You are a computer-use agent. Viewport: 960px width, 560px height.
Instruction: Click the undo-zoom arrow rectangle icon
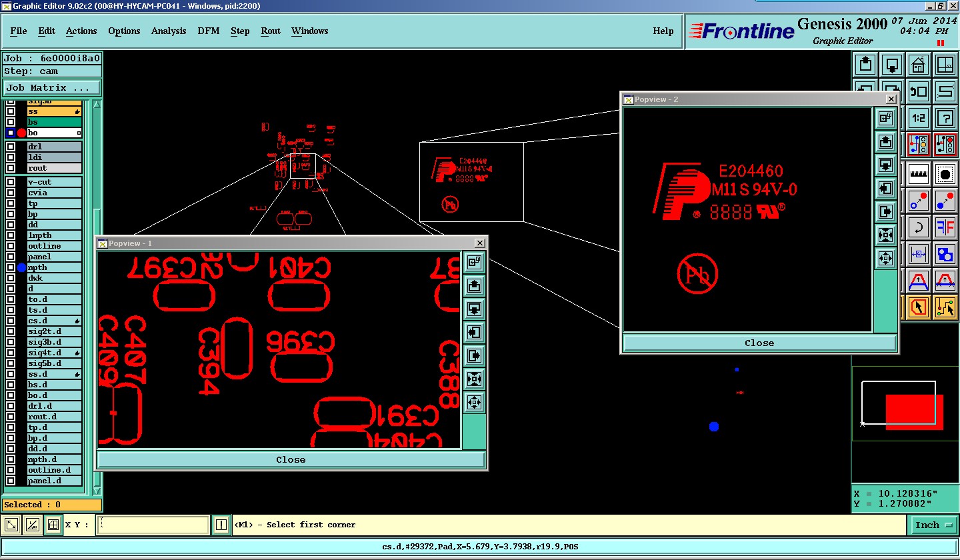(919, 91)
